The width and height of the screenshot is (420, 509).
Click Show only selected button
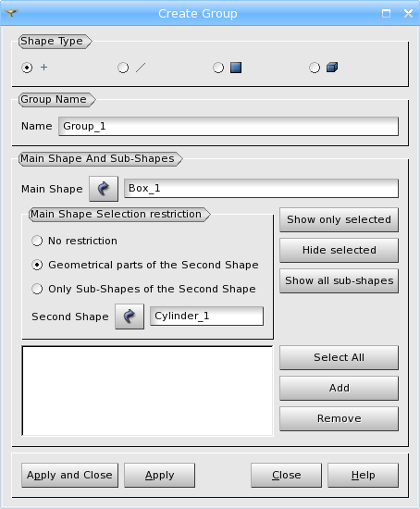pos(339,219)
